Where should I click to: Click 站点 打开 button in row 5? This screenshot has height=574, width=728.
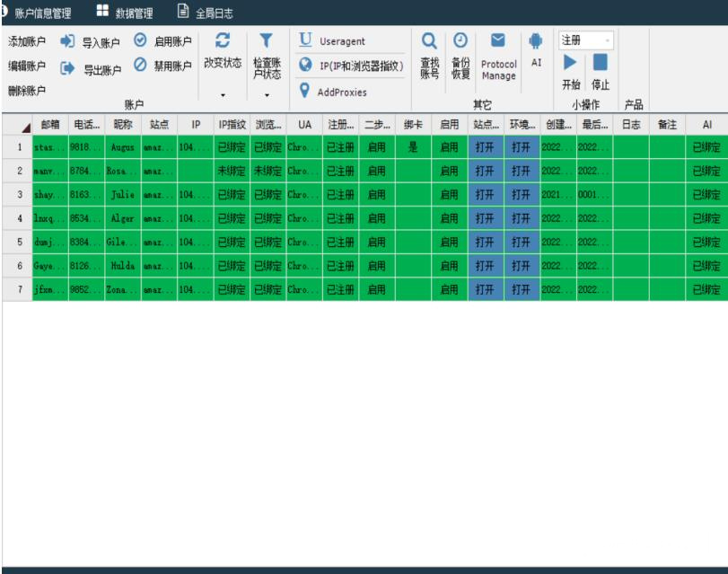[486, 243]
